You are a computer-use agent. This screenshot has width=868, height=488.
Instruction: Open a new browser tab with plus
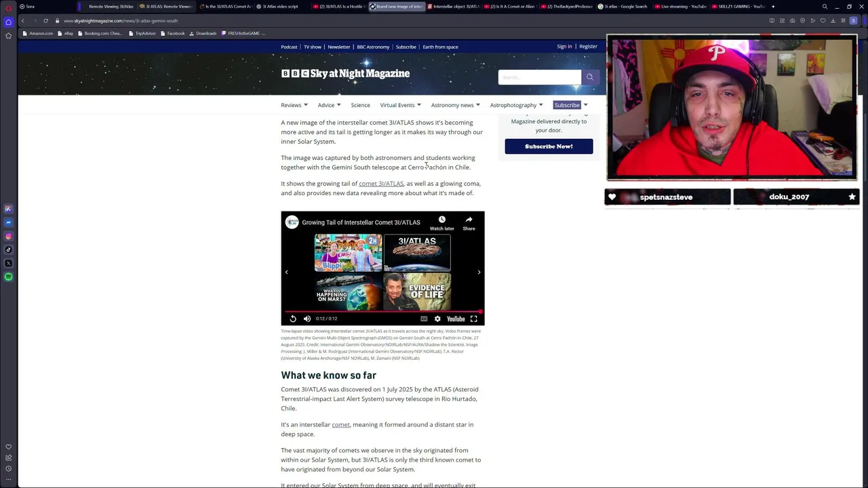773,6
